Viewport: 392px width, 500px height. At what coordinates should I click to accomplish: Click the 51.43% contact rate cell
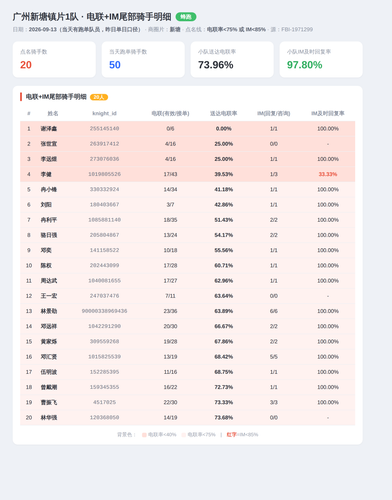click(223, 220)
